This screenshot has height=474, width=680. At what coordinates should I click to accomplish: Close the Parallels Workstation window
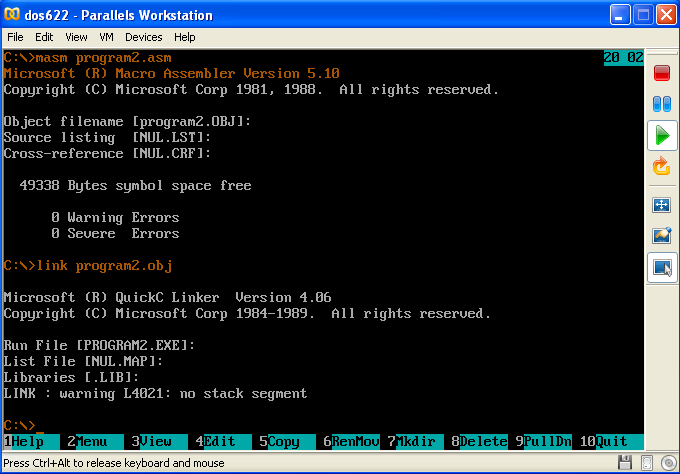pos(667,15)
